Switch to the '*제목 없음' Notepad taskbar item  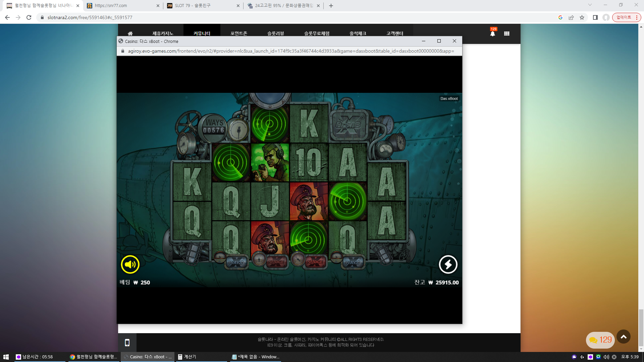click(x=255, y=357)
